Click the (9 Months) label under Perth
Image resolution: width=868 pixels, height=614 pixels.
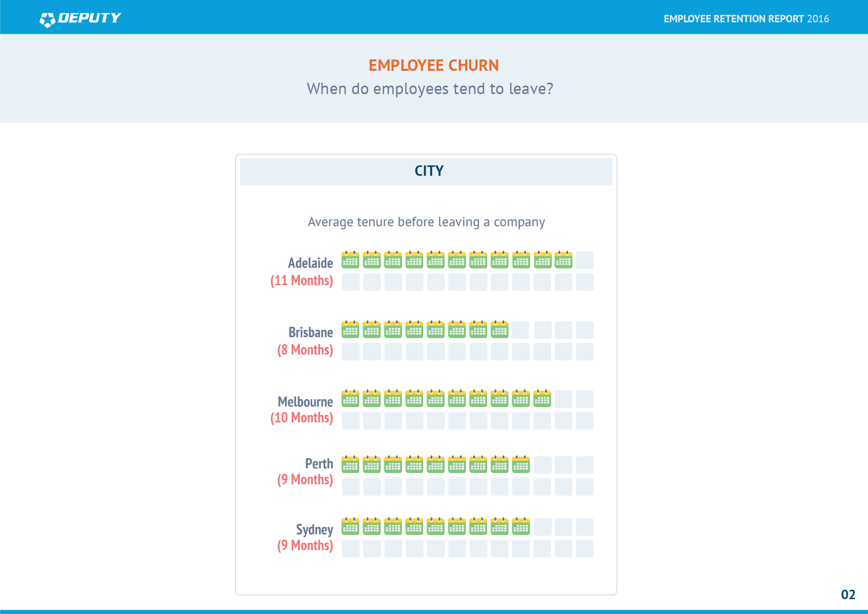(305, 480)
